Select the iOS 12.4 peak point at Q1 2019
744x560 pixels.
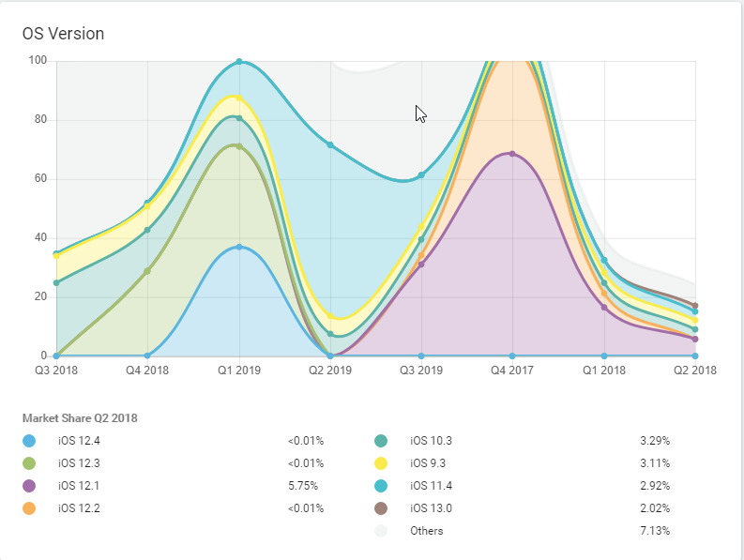239,247
